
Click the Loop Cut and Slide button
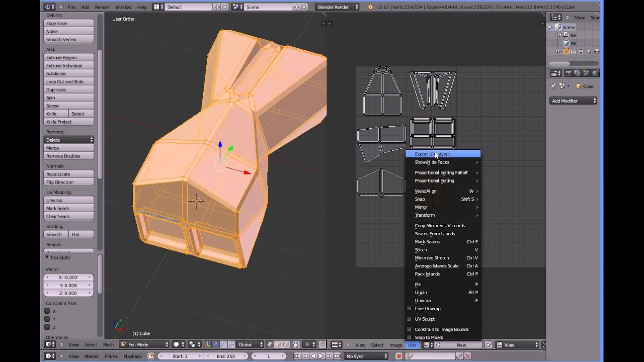point(69,81)
